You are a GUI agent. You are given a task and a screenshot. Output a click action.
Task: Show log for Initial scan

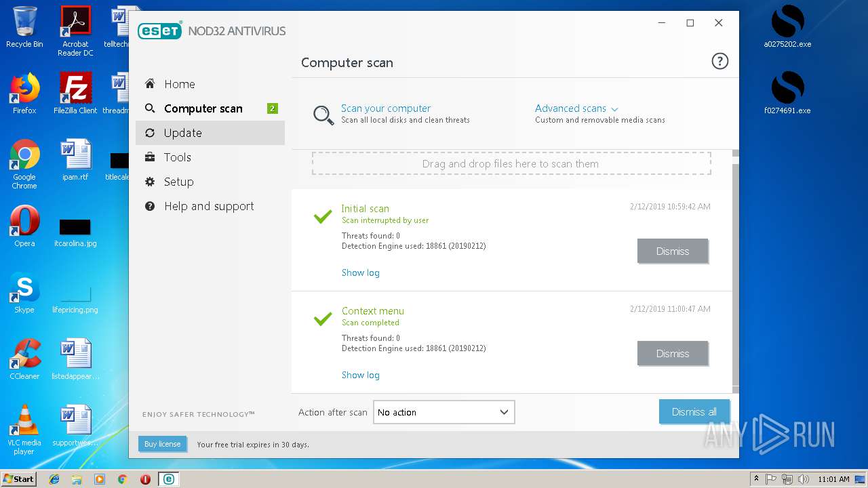361,272
